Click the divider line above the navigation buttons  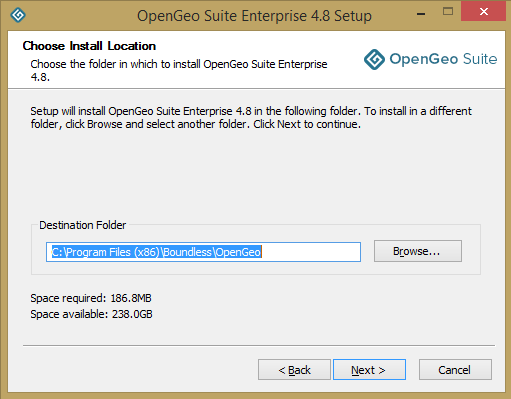[259, 345]
